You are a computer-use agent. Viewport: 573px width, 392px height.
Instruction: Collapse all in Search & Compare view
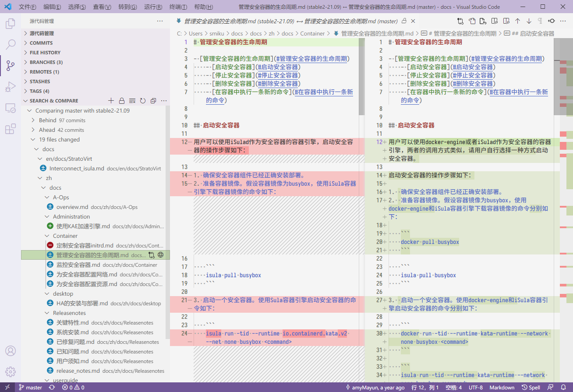point(153,101)
